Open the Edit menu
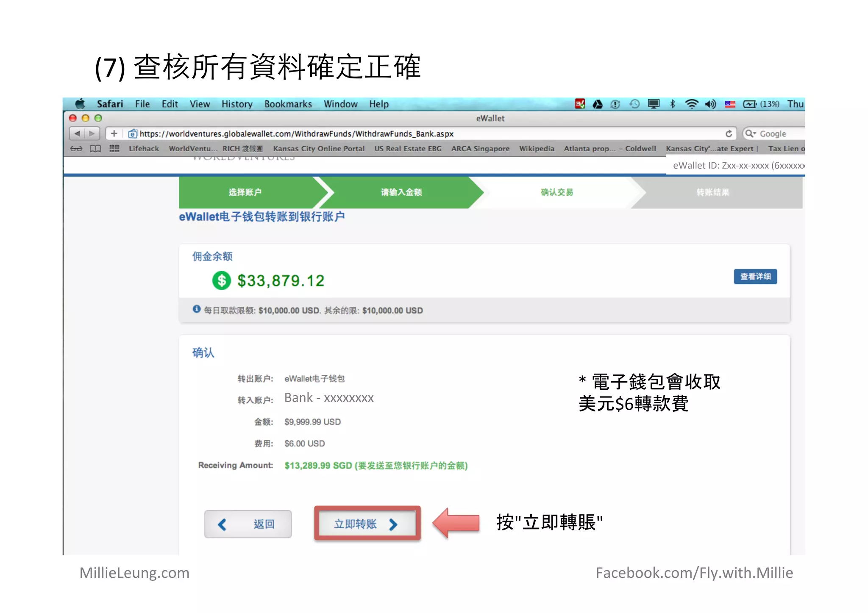868x613 pixels. [x=170, y=104]
